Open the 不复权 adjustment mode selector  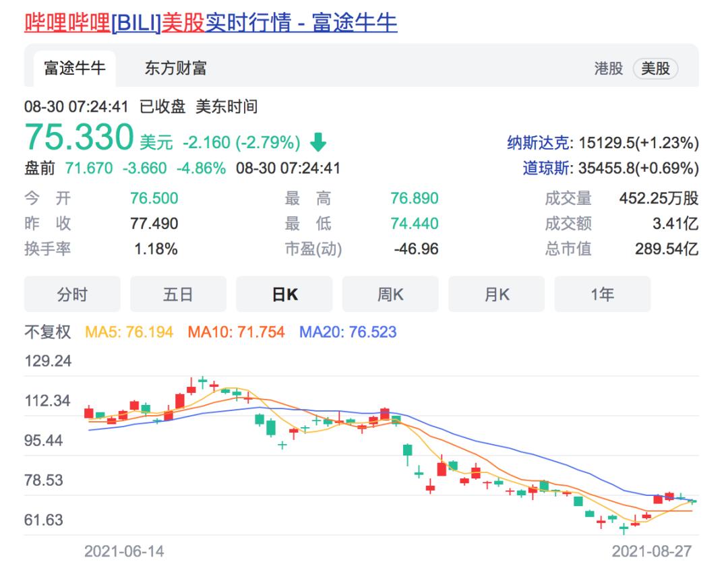[x=47, y=332]
